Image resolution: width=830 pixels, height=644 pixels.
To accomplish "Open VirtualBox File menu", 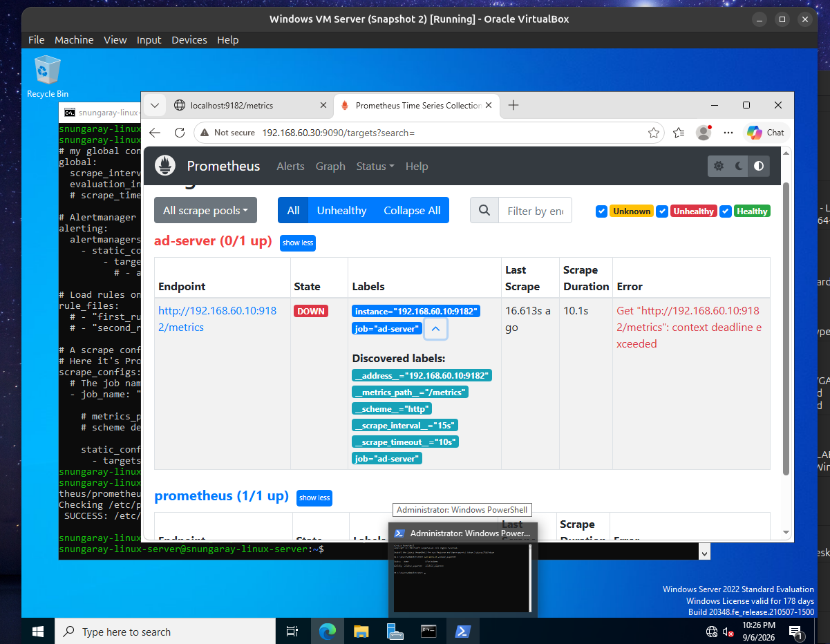I will click(37, 40).
